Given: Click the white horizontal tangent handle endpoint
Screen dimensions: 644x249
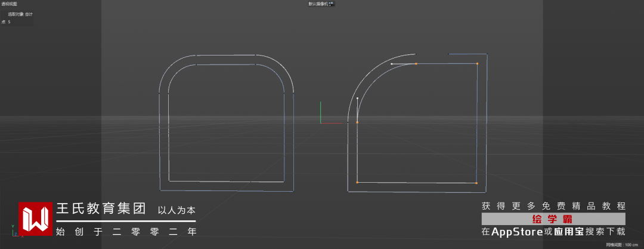Looking at the screenshot, I should pyautogui.click(x=391, y=64).
